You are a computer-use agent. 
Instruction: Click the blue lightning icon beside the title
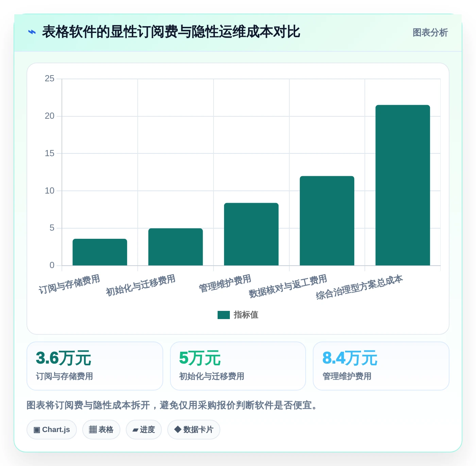[32, 32]
